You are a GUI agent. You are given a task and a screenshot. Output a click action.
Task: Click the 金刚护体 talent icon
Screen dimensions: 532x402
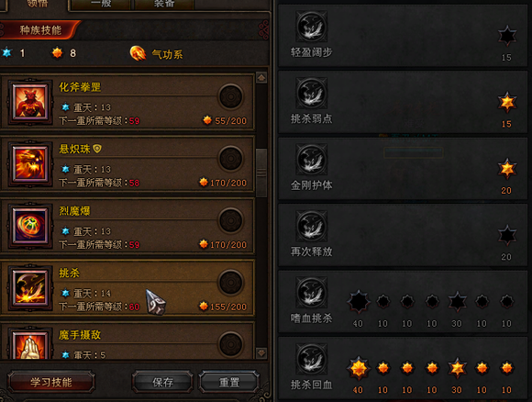click(x=312, y=160)
